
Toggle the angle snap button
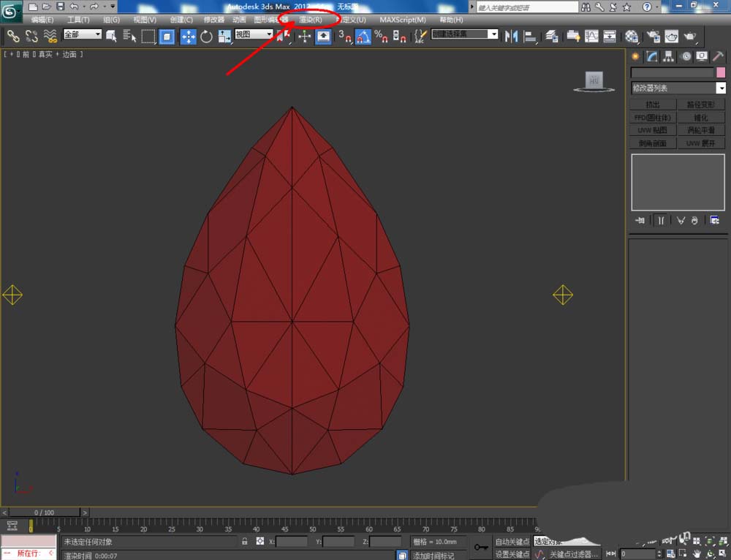363,36
